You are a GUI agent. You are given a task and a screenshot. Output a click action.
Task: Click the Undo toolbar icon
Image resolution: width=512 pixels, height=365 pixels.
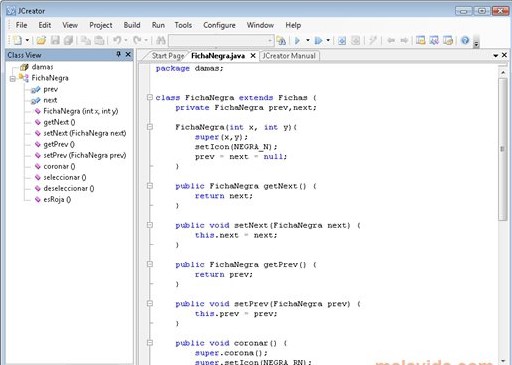pos(117,41)
